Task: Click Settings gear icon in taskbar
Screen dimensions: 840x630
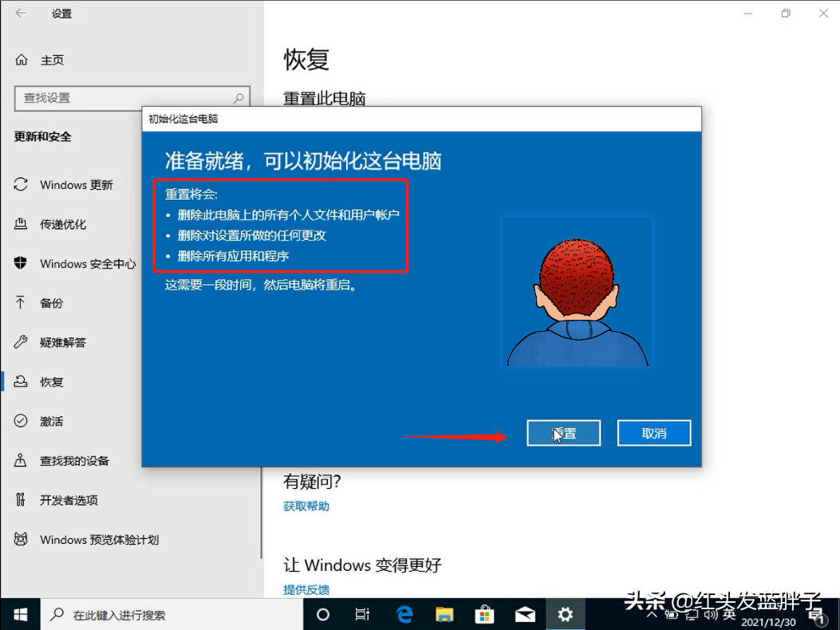Action: click(x=565, y=615)
